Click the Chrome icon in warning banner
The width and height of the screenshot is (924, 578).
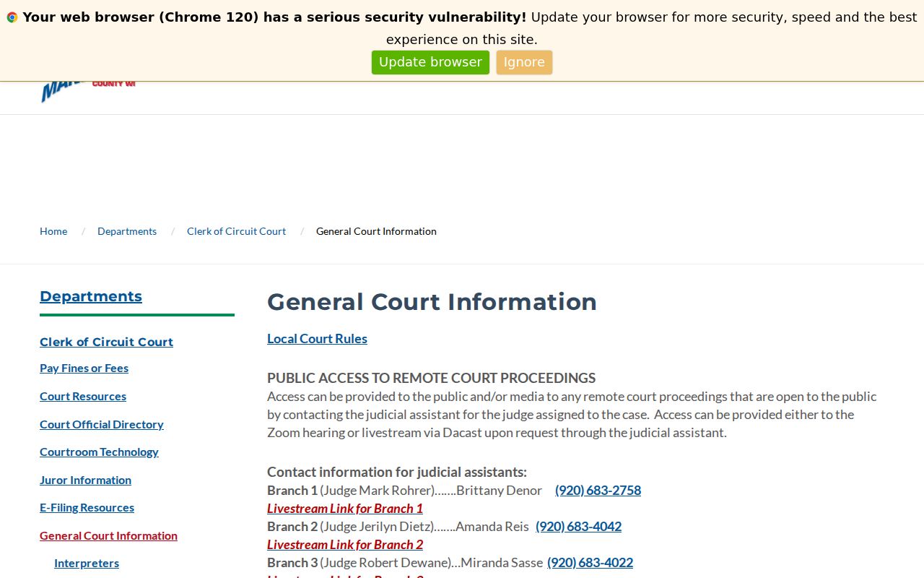point(12,17)
